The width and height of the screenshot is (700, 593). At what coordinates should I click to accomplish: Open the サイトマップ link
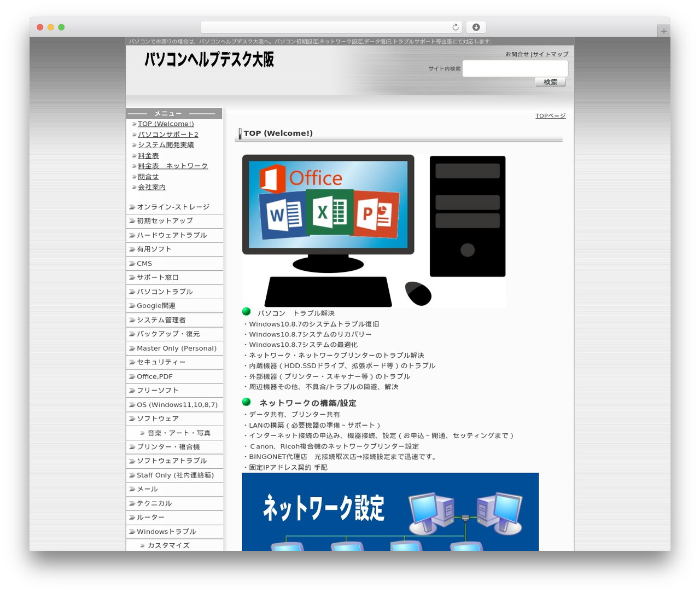click(551, 54)
